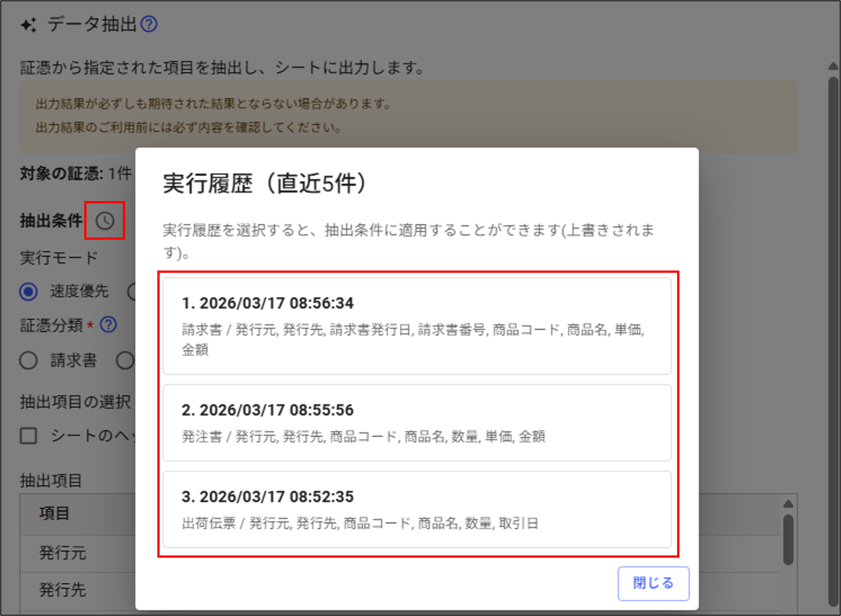This screenshot has width=841, height=616.
Task: Open help icon next to データ抽出 title
Action: [x=149, y=24]
